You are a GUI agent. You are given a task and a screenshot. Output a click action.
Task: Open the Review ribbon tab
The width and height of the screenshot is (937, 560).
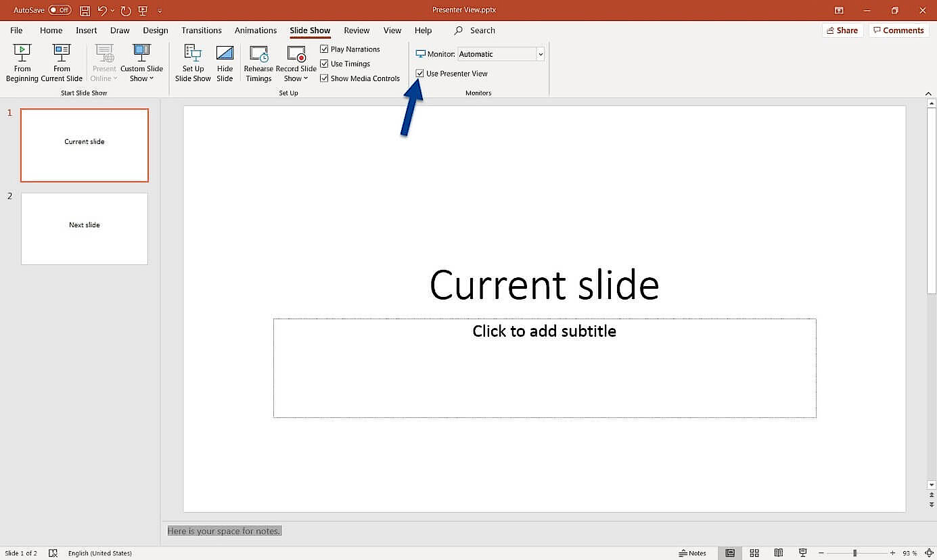pyautogui.click(x=357, y=30)
